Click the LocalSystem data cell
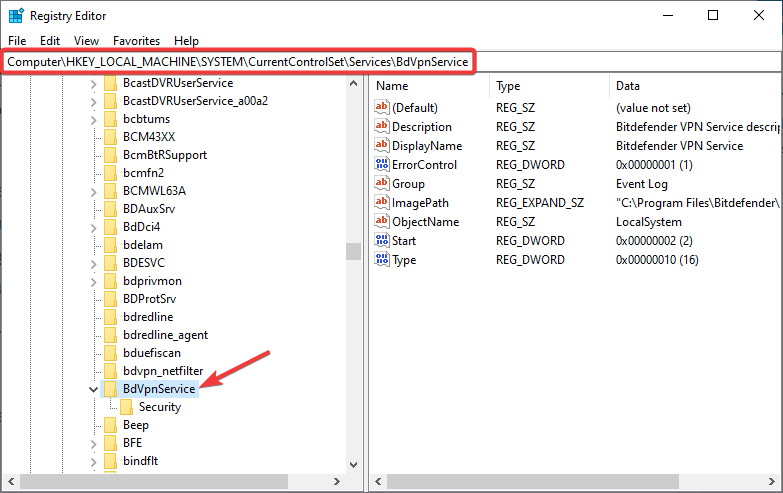This screenshot has width=783, height=493. pyautogui.click(x=648, y=222)
